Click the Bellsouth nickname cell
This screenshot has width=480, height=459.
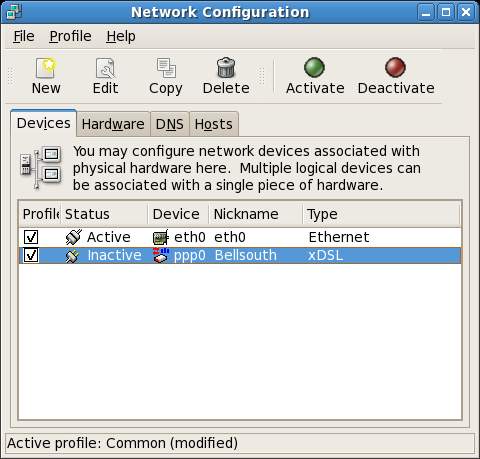[x=246, y=255]
